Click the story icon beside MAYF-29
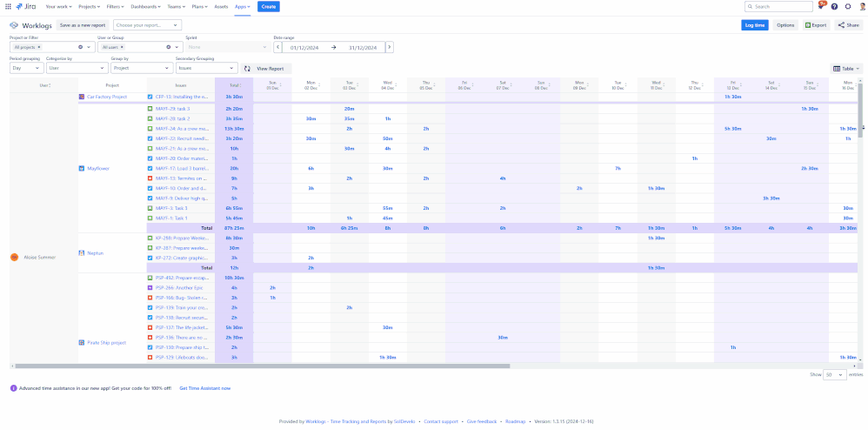Viewport: 868px width, 430px height. (150, 109)
